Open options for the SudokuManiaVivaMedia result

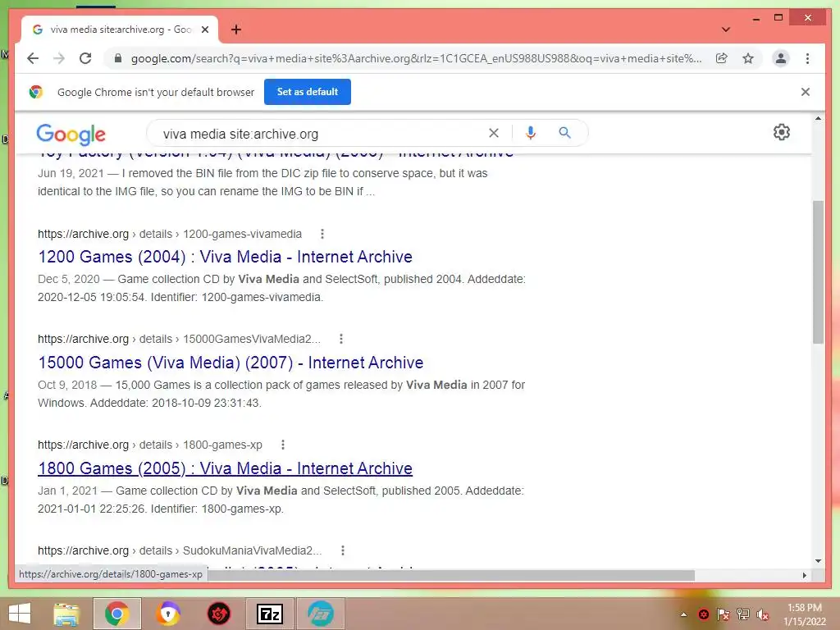pos(342,550)
